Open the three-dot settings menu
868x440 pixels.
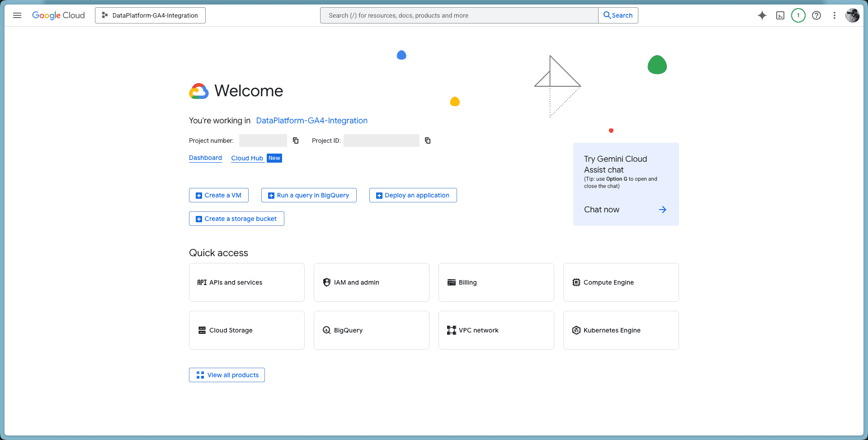pos(835,15)
